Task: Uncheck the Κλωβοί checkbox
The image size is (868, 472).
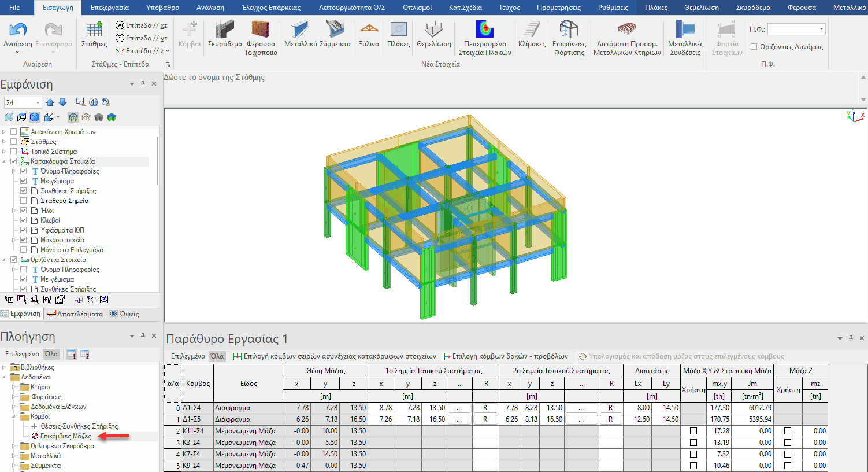Action: (x=24, y=220)
